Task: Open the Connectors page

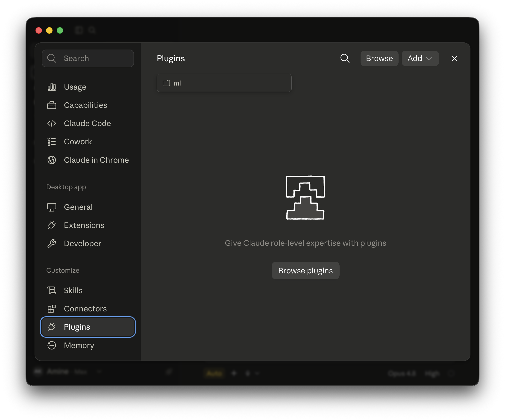Action: click(x=88, y=309)
